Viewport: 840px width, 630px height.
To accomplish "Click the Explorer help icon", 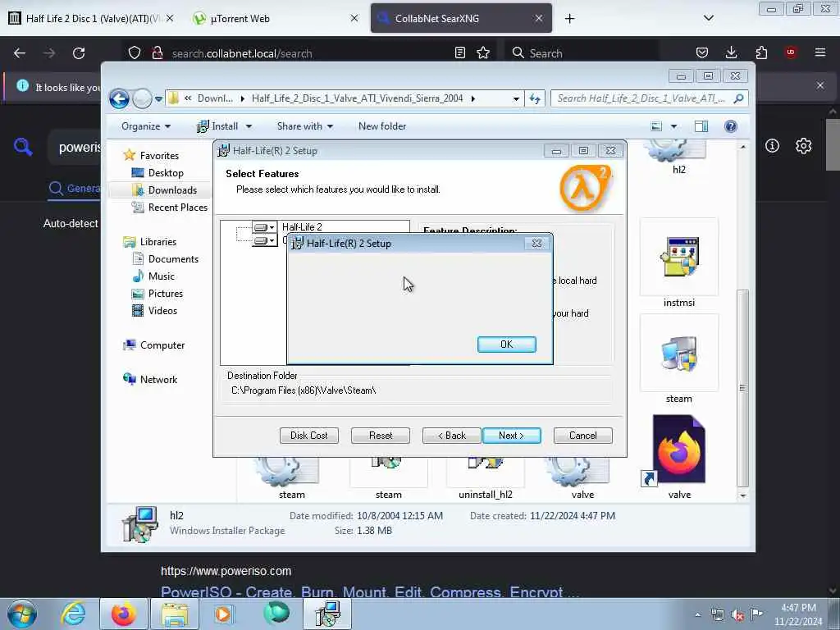I will pos(731,126).
